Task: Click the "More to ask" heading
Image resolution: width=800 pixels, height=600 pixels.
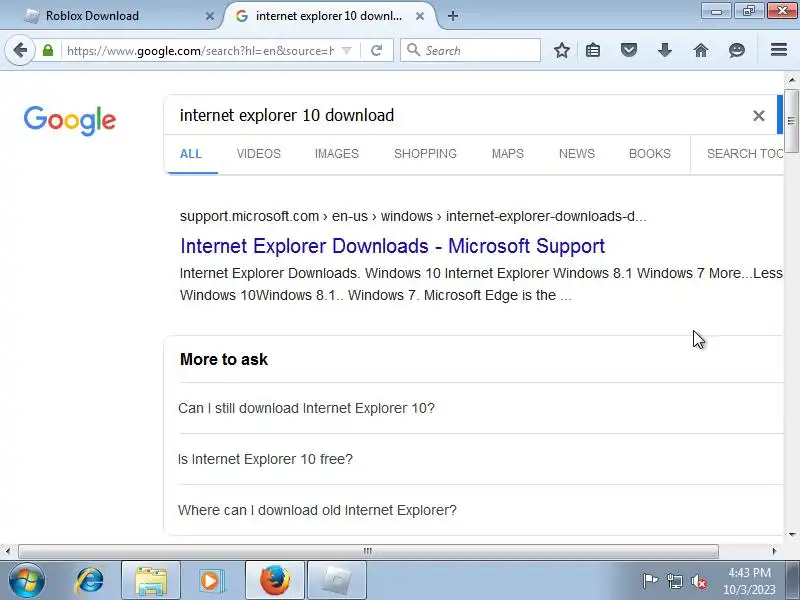Action: pos(223,359)
